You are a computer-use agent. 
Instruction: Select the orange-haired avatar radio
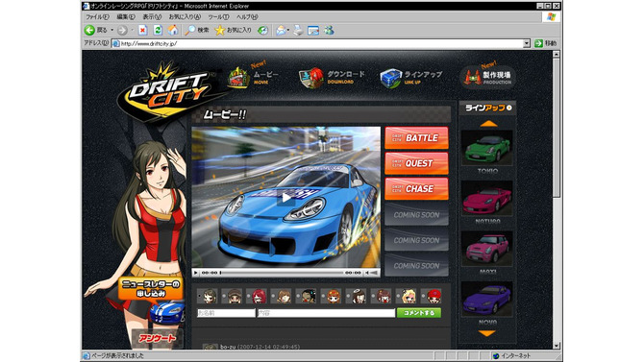point(323,296)
